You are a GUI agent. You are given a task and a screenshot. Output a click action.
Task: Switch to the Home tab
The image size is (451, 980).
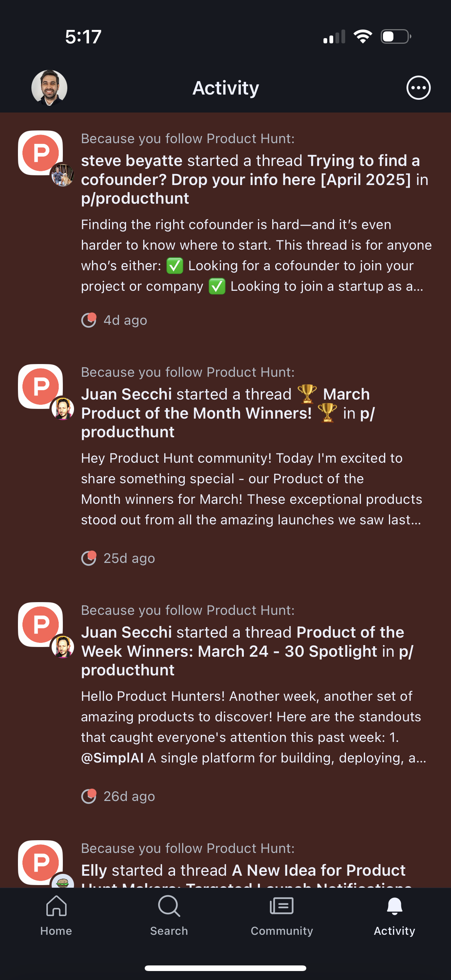(56, 917)
